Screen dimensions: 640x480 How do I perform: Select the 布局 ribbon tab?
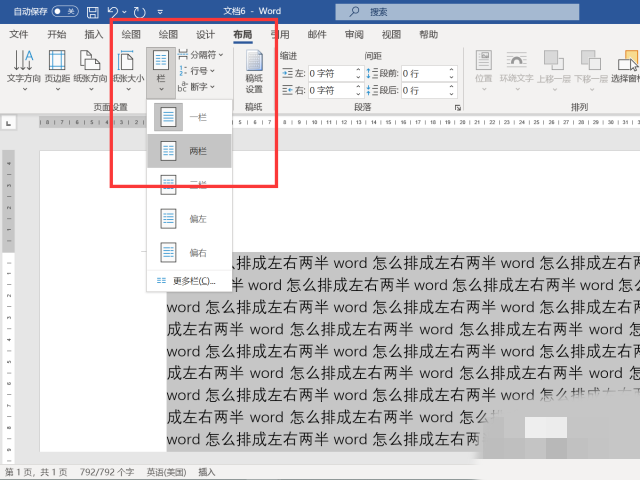pos(242,35)
